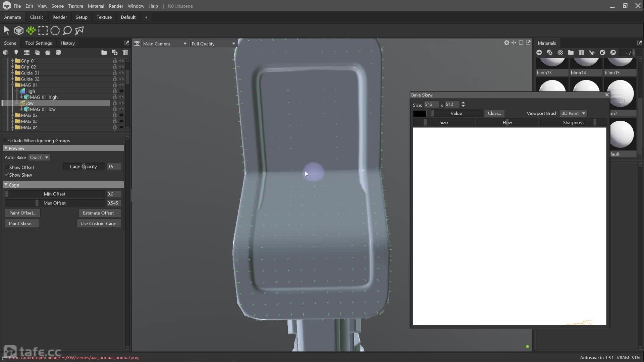Click the 3D cube object tool
The image size is (644, 362).
point(19,31)
